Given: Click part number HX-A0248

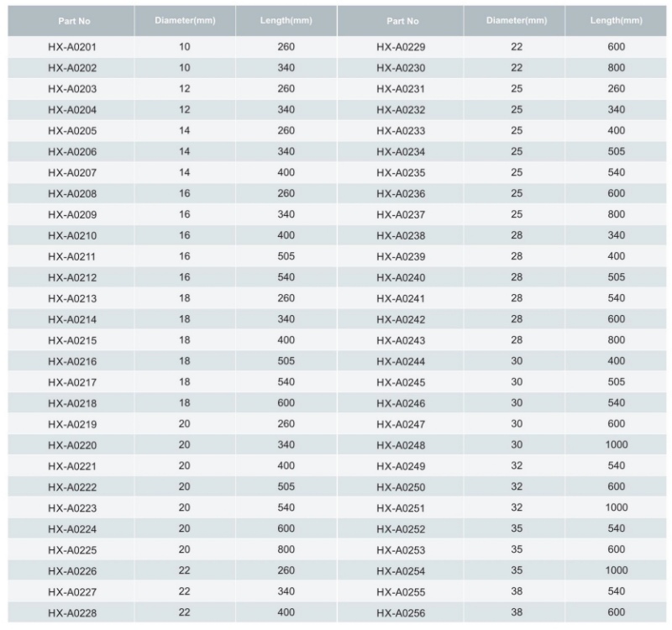Looking at the screenshot, I should (x=401, y=445).
